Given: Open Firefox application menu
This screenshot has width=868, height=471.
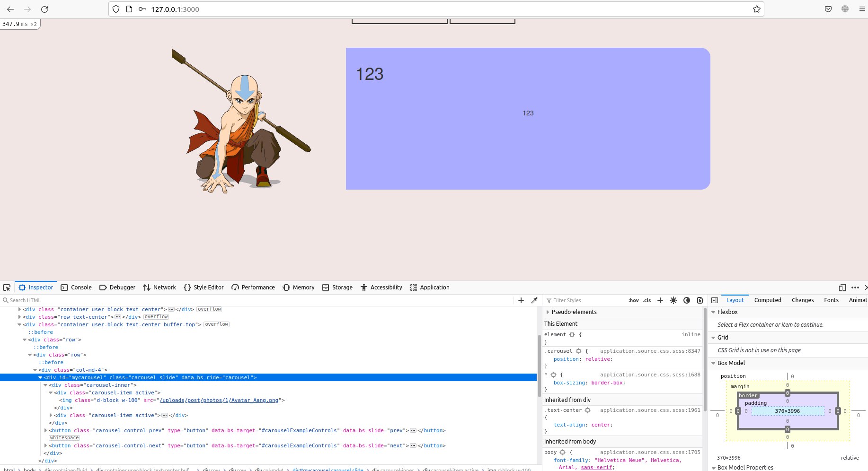Looking at the screenshot, I should (x=862, y=9).
